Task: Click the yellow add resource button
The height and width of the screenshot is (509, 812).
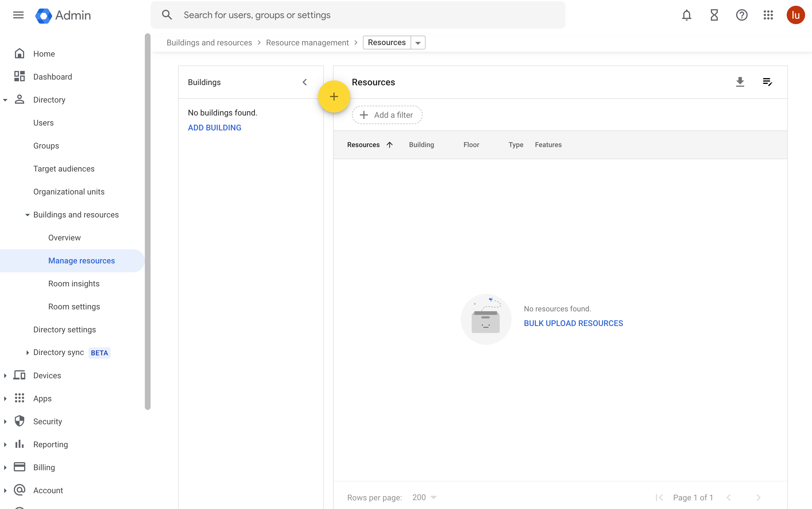Action: [x=334, y=97]
